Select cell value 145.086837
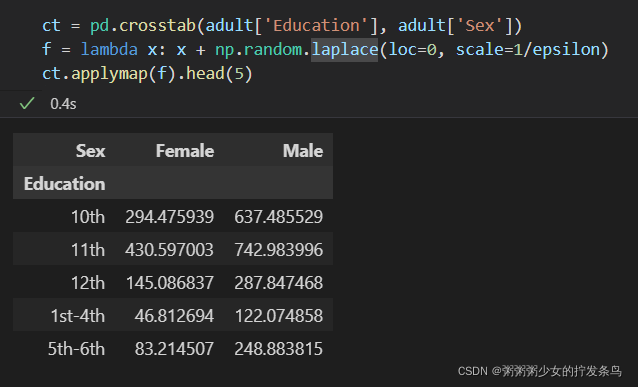The image size is (638, 387). (x=170, y=283)
